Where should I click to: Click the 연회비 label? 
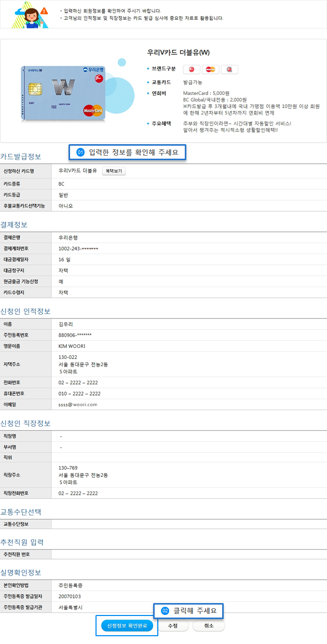pyautogui.click(x=159, y=93)
